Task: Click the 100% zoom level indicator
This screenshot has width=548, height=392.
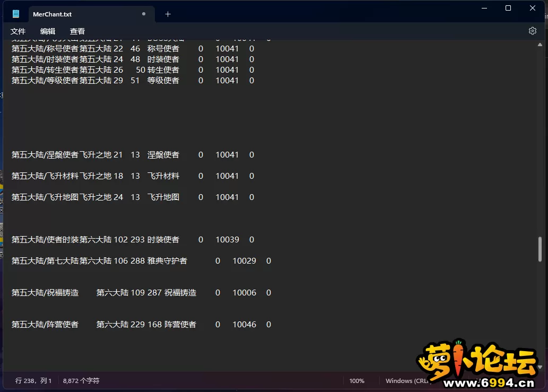Action: (x=357, y=381)
